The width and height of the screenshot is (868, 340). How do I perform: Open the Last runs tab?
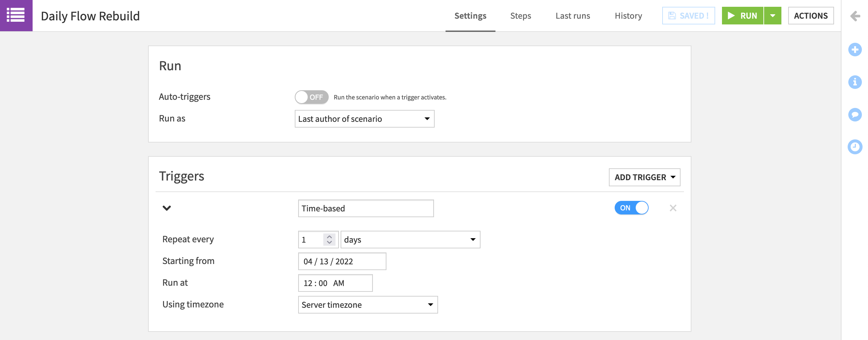(x=573, y=16)
